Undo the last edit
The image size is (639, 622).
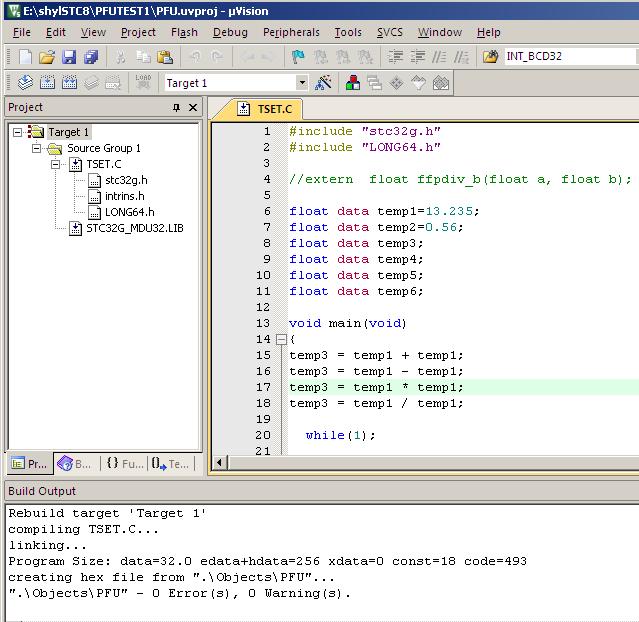pos(195,57)
